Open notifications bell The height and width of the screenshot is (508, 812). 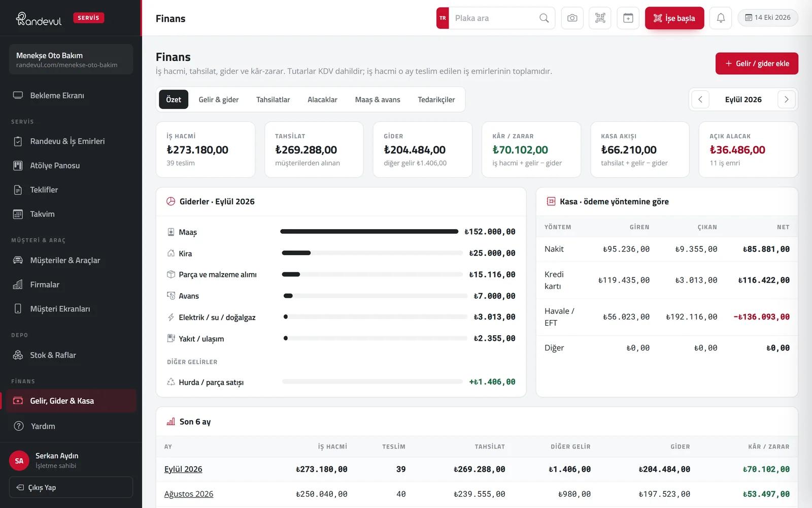721,18
